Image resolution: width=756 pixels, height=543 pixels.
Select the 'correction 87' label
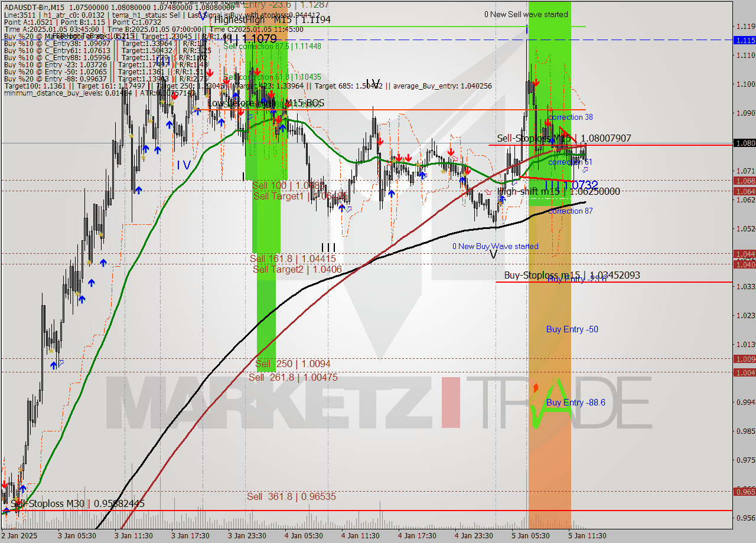pyautogui.click(x=571, y=211)
